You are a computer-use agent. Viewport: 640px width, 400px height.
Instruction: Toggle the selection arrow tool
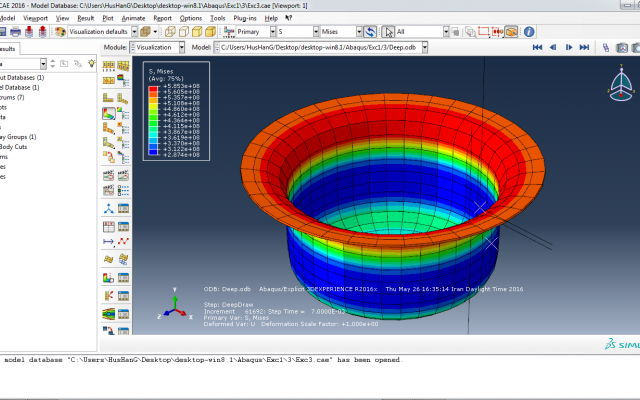pos(388,31)
